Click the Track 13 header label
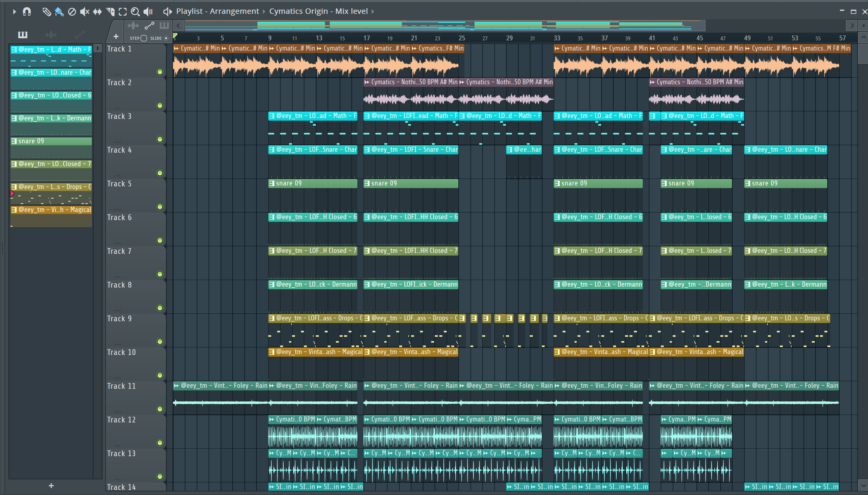The image size is (868, 495). pos(121,453)
